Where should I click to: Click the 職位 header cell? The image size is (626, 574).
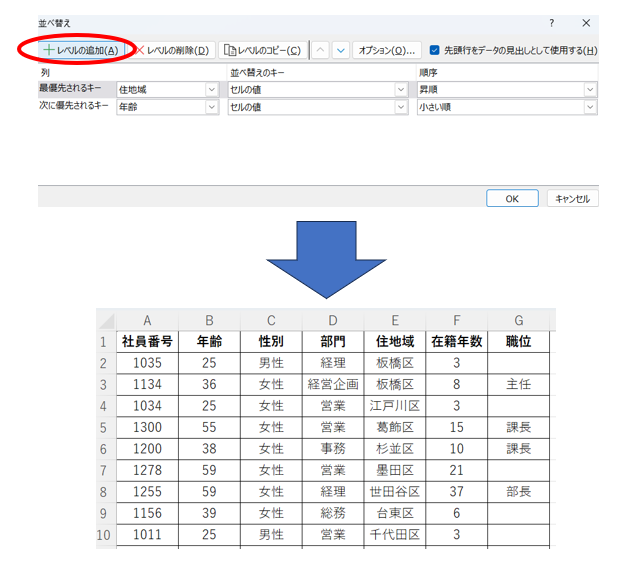point(518,342)
